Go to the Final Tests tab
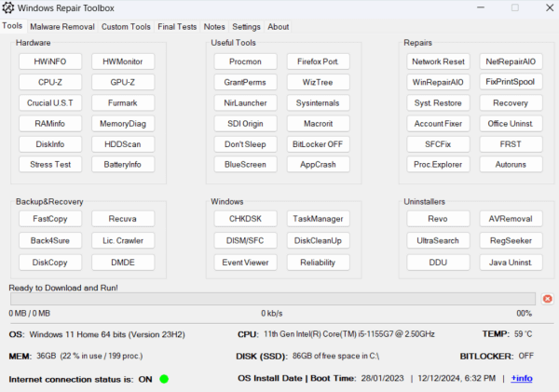 pyautogui.click(x=177, y=27)
